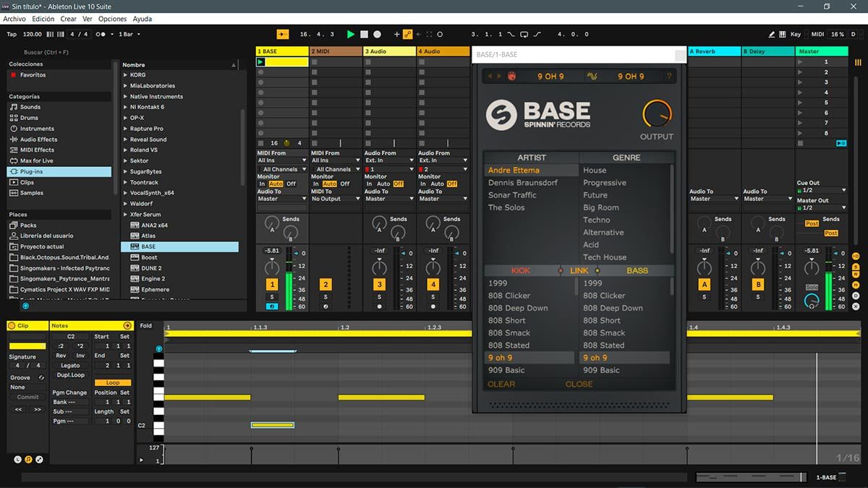Open the Archivo menu
Image resolution: width=868 pixels, height=488 pixels.
(14, 19)
